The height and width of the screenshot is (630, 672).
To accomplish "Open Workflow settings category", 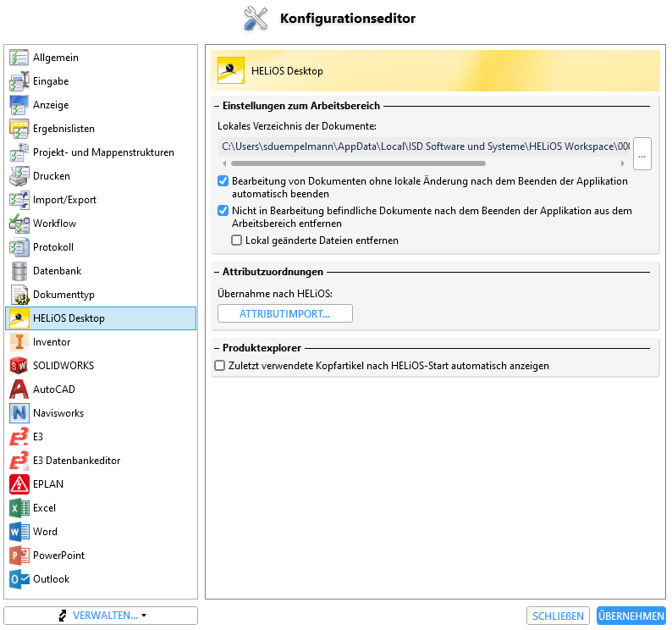I will [101, 224].
